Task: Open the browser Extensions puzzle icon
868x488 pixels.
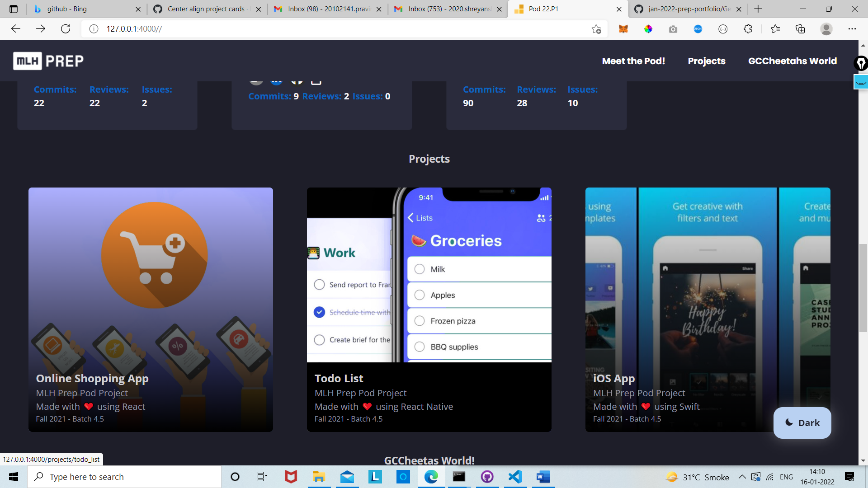Action: pyautogui.click(x=748, y=29)
